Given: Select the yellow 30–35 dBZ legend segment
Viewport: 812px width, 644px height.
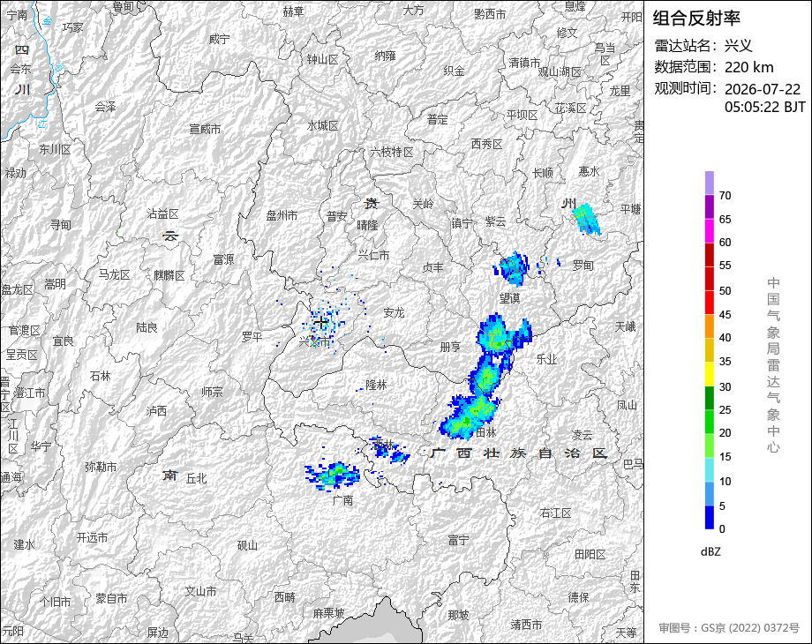Looking at the screenshot, I should (x=709, y=374).
